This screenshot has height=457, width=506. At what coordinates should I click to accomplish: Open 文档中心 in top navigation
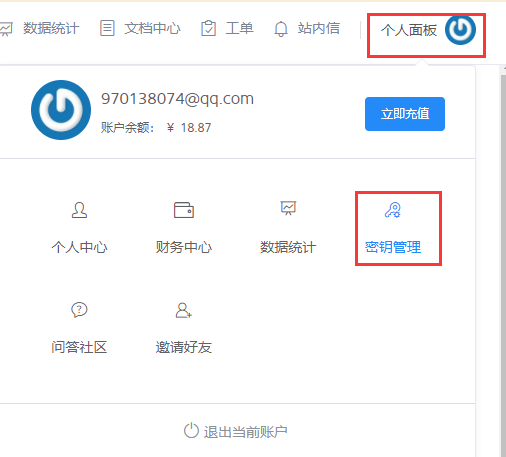point(152,28)
